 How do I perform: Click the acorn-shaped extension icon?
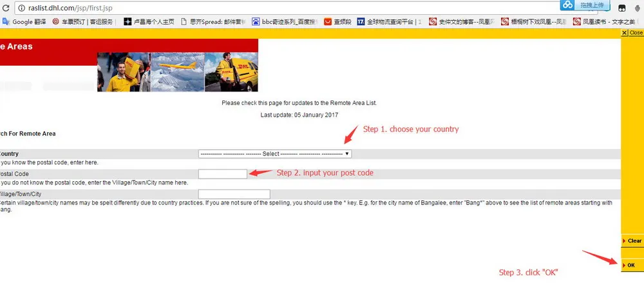[x=638, y=8]
